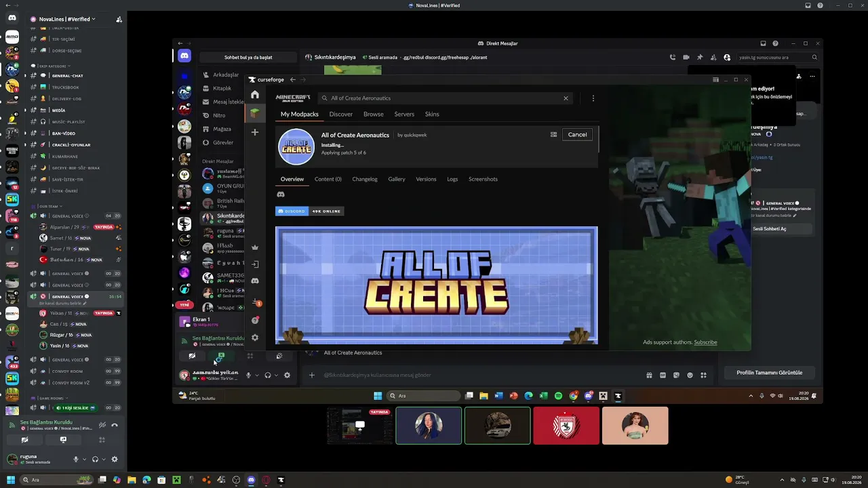
Task: Click the add game plus icon in CurseForge
Action: click(255, 132)
